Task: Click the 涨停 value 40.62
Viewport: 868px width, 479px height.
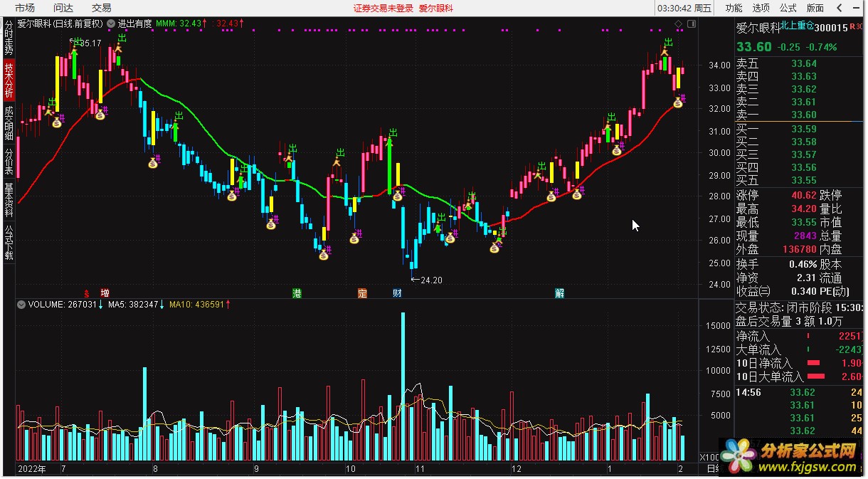Action: (803, 195)
